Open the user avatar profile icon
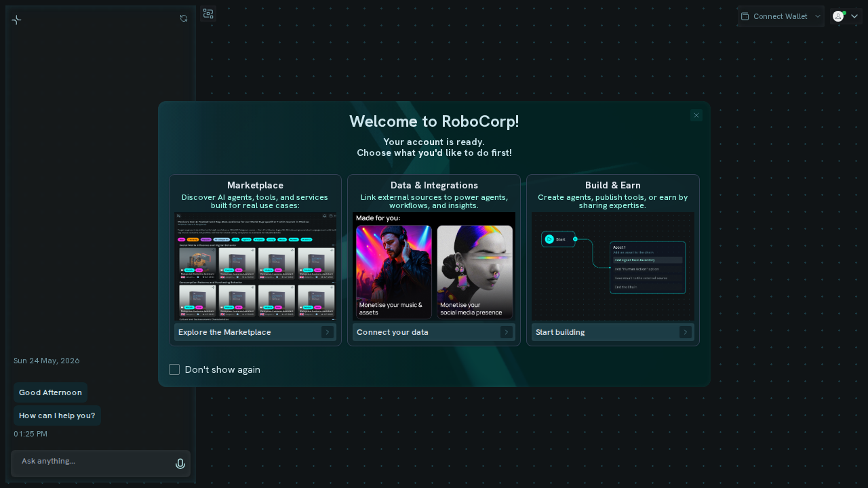This screenshot has width=868, height=488. click(x=838, y=16)
